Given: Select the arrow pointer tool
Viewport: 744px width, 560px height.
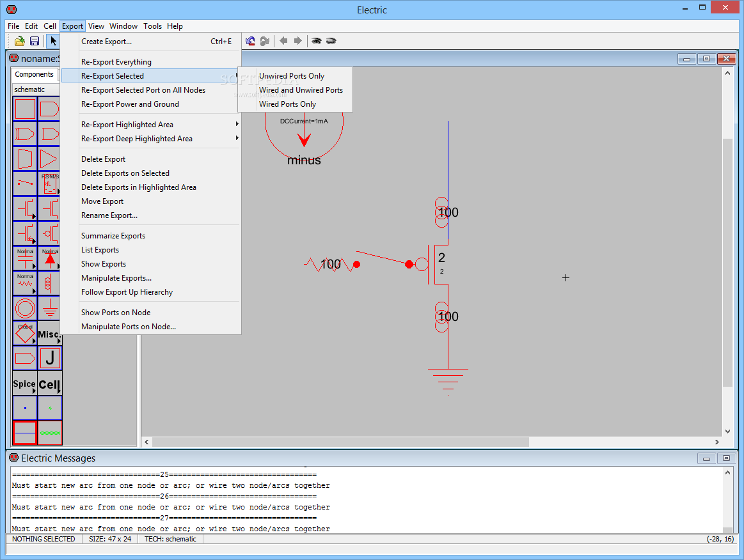Looking at the screenshot, I should [x=53, y=42].
